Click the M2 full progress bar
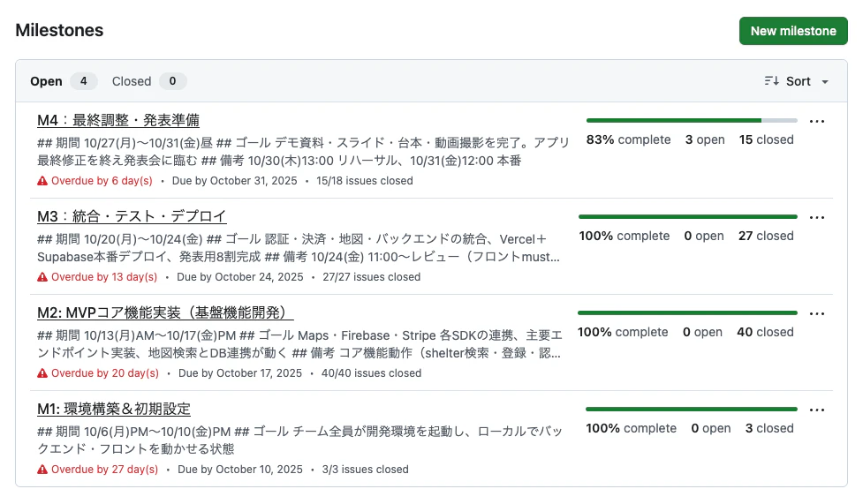 click(687, 312)
